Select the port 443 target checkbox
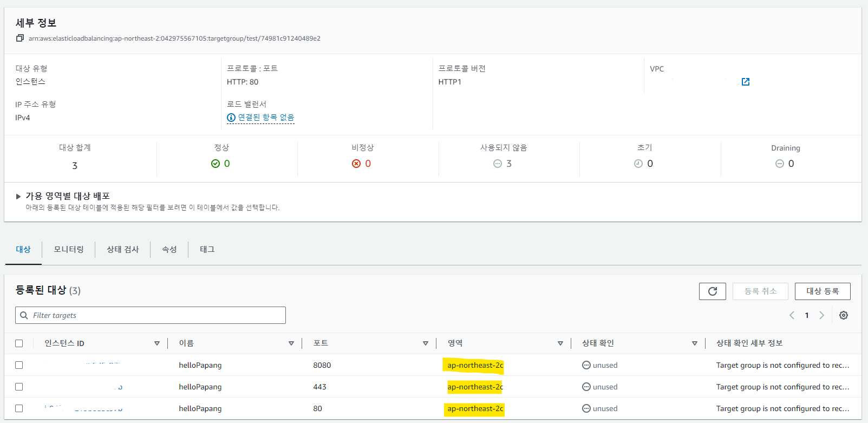This screenshot has width=868, height=423. click(x=19, y=387)
